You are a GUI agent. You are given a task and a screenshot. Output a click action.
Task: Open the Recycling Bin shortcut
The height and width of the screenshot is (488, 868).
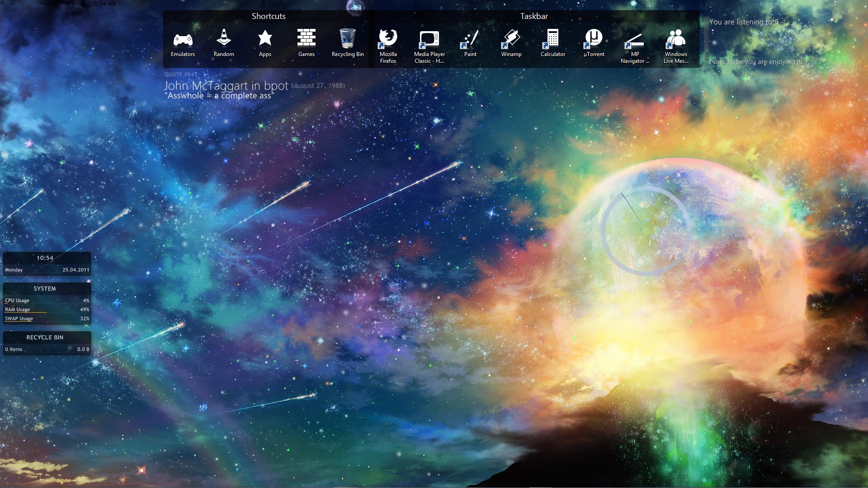pyautogui.click(x=348, y=44)
